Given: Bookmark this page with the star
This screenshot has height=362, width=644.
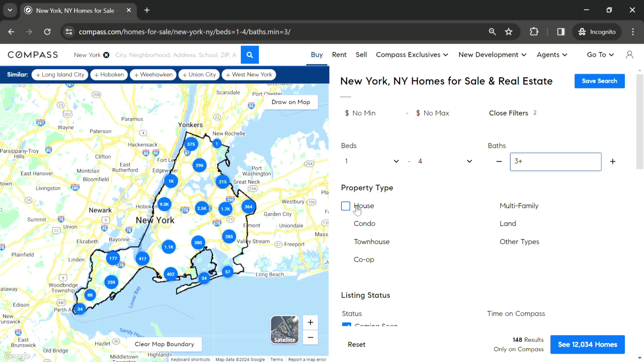Looking at the screenshot, I should pyautogui.click(x=508, y=32).
